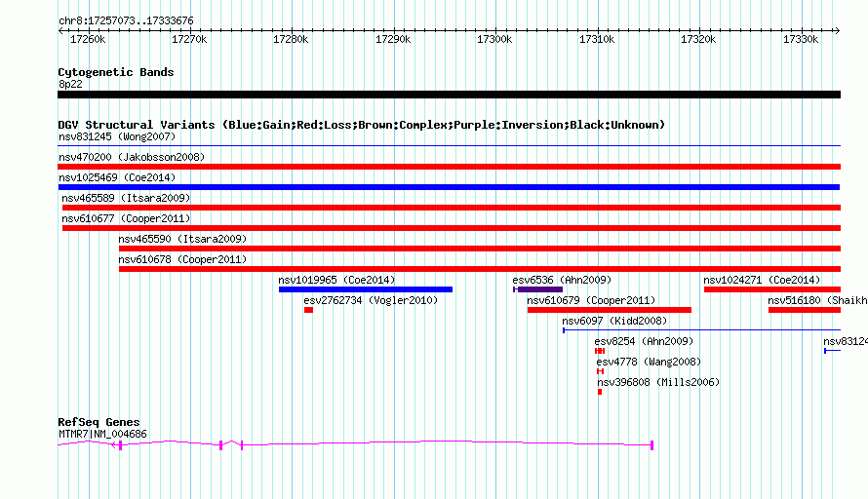
Task: Click the esv6536 (Ahn2009) label
Action: click(562, 280)
